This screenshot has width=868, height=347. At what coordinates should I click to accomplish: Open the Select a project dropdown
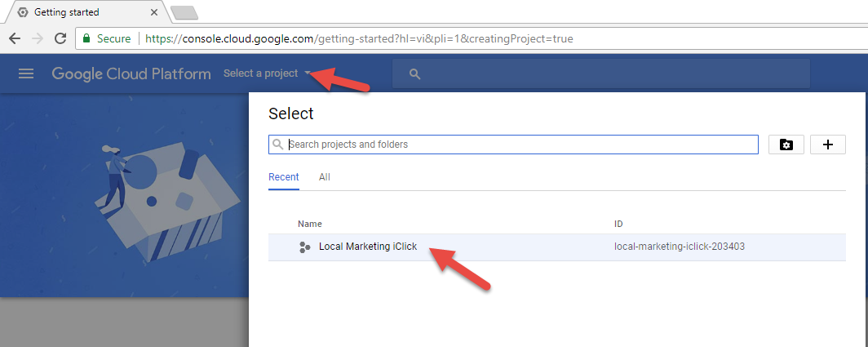[x=268, y=73]
